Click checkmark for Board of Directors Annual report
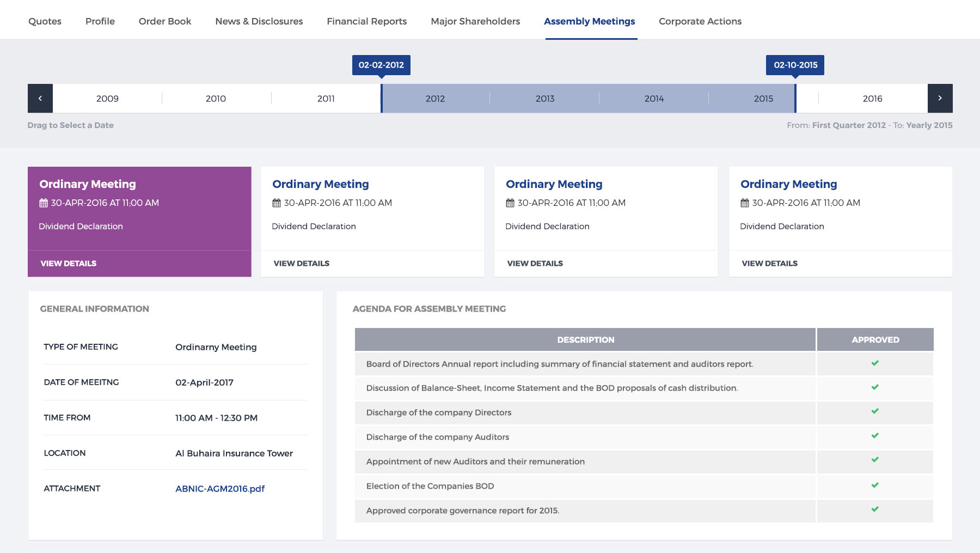980x553 pixels. coord(875,363)
